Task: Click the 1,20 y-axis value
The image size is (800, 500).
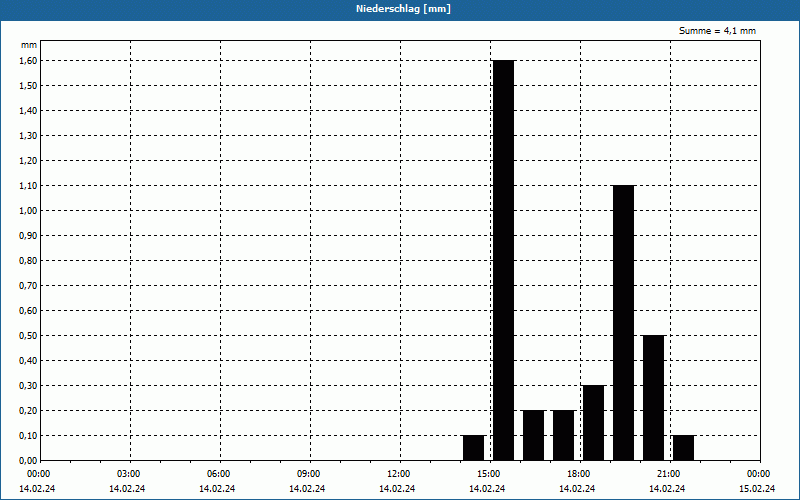Action: [x=28, y=160]
